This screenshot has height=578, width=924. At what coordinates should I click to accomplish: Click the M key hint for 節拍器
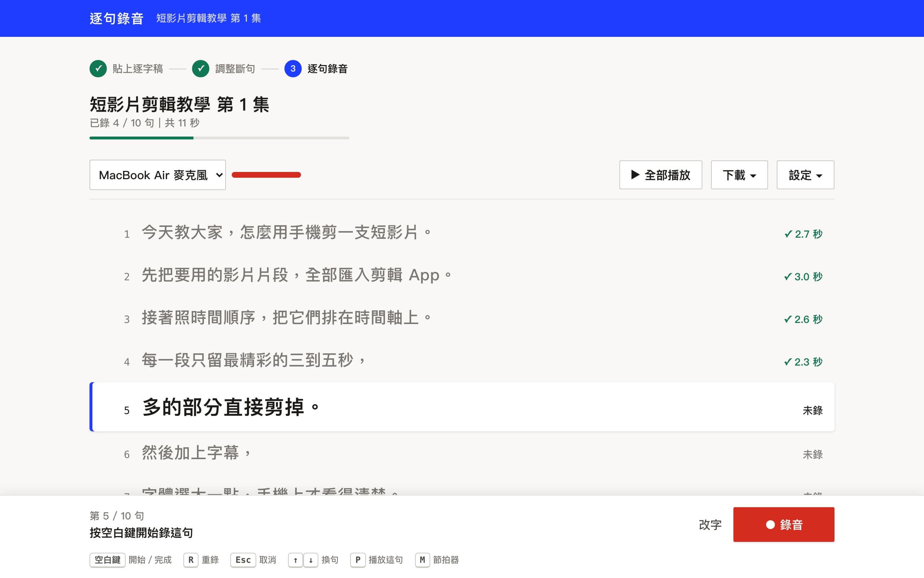coord(422,560)
